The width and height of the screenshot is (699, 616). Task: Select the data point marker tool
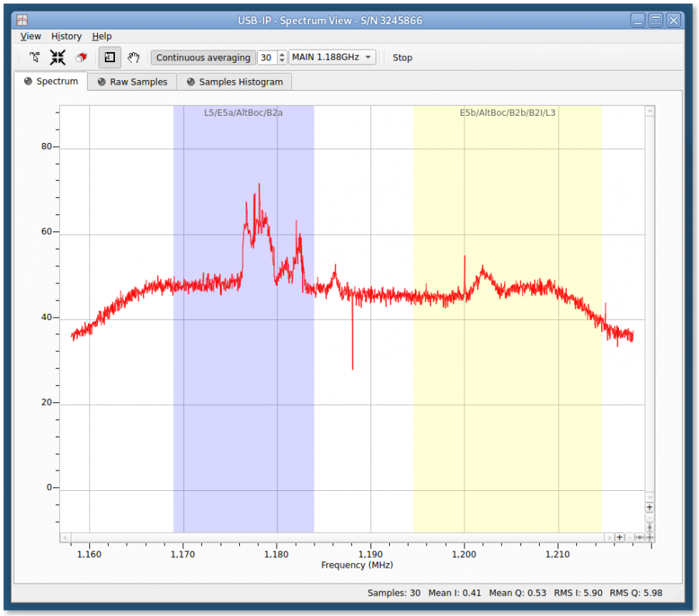pos(34,57)
